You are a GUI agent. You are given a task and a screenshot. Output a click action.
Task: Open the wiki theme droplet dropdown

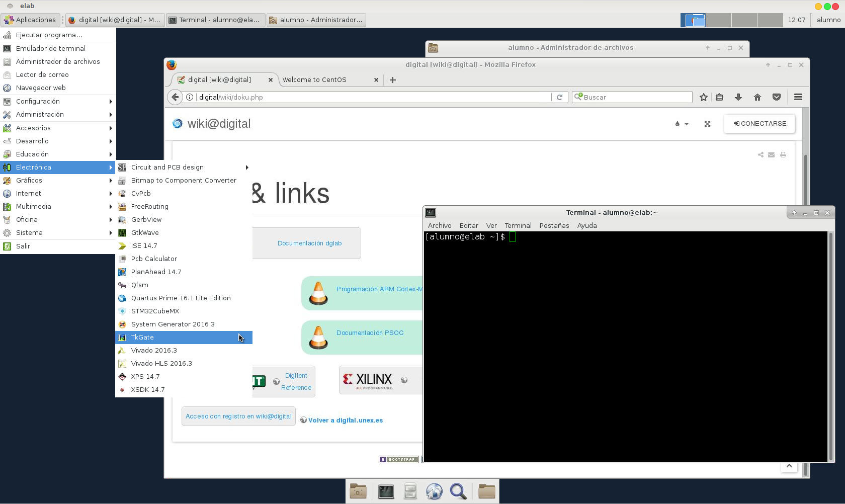click(x=681, y=124)
